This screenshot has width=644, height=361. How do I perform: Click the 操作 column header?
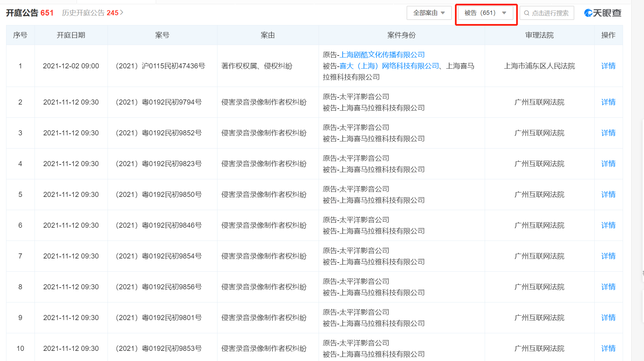608,35
